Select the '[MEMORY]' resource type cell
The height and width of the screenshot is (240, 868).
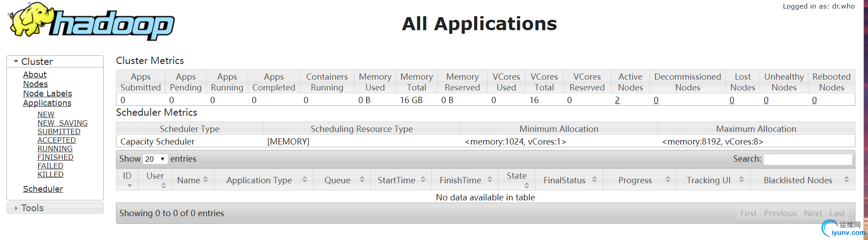tap(288, 141)
